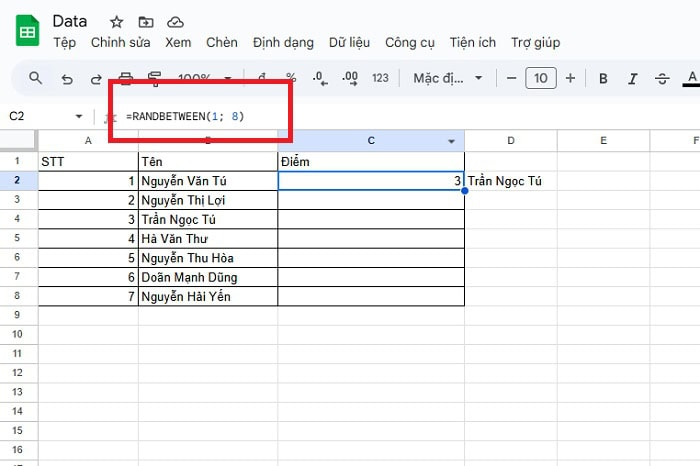Image resolution: width=700 pixels, height=466 pixels.
Task: Click the move to folder icon
Action: pos(146,21)
